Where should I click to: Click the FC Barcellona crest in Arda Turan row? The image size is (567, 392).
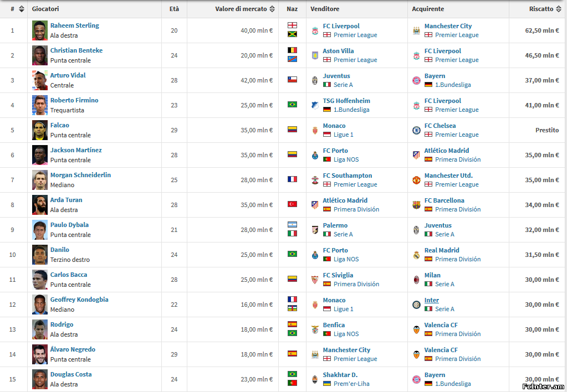click(417, 205)
